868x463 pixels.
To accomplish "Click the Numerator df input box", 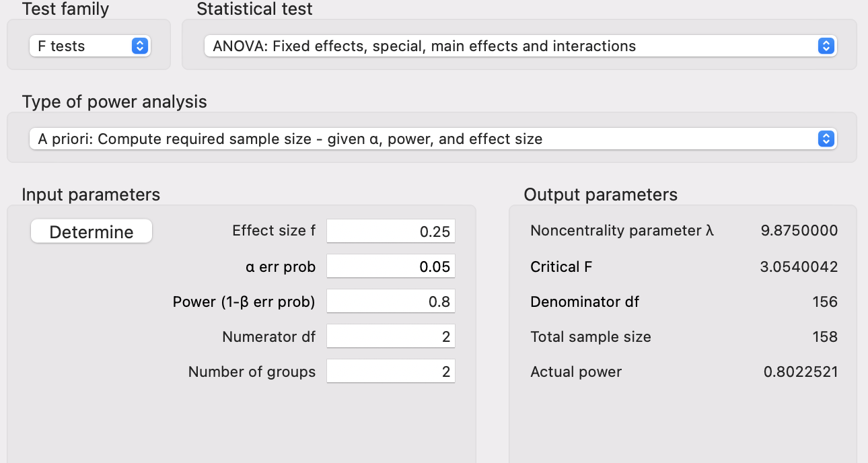I will tap(391, 336).
